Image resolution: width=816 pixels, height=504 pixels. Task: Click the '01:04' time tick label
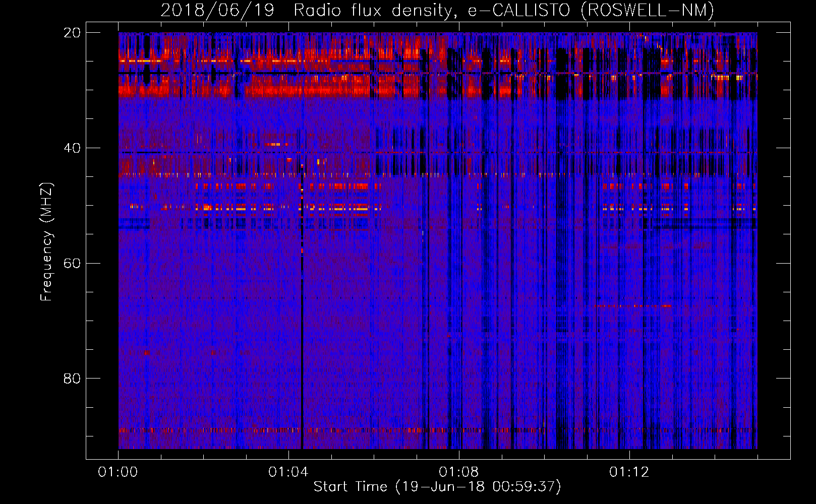288,472
